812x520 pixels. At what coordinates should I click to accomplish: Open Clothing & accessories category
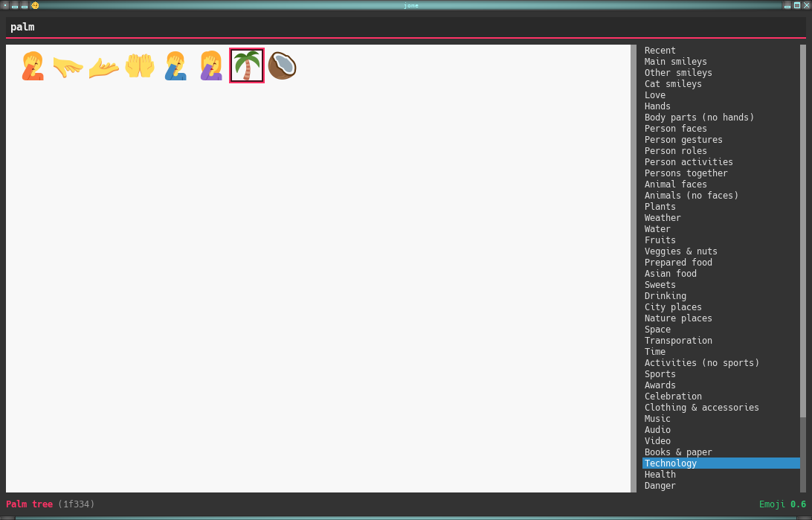[721, 407]
